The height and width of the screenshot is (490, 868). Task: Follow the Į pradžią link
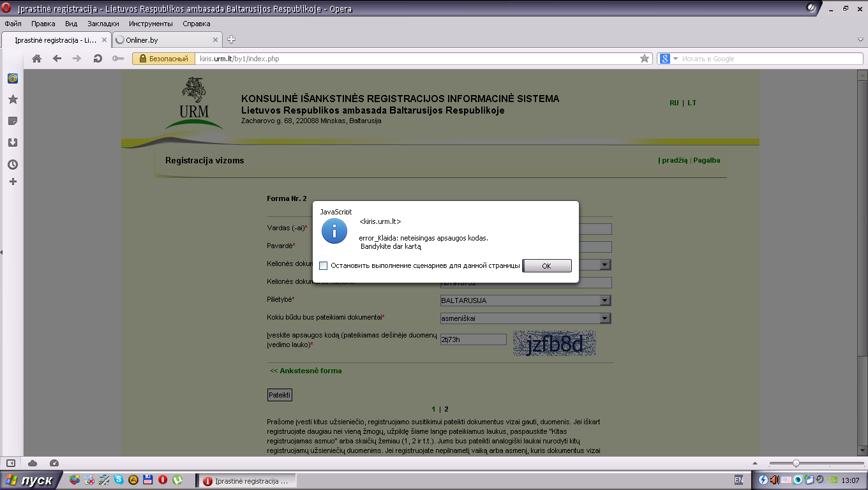click(x=673, y=160)
